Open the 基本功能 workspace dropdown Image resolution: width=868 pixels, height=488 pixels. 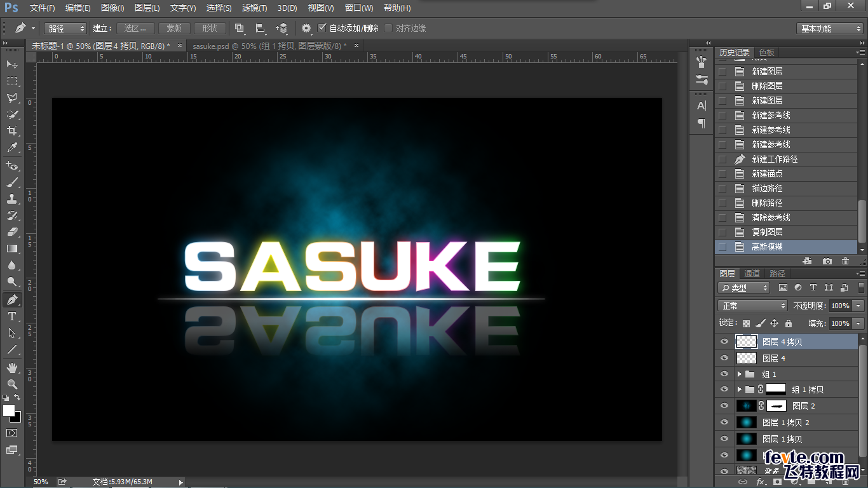pos(829,29)
